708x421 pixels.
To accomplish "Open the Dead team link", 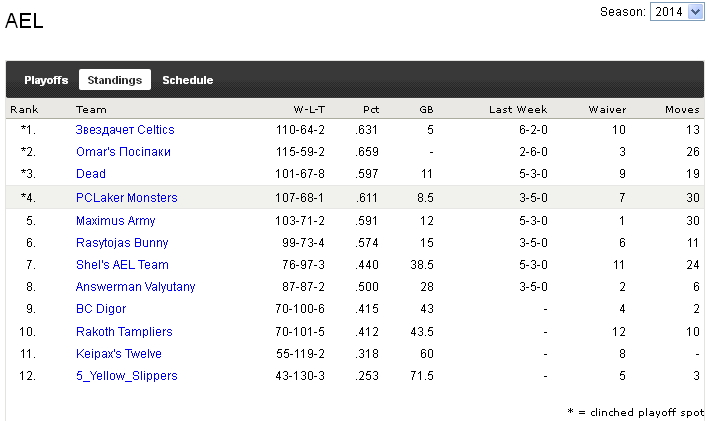I will click(91, 174).
